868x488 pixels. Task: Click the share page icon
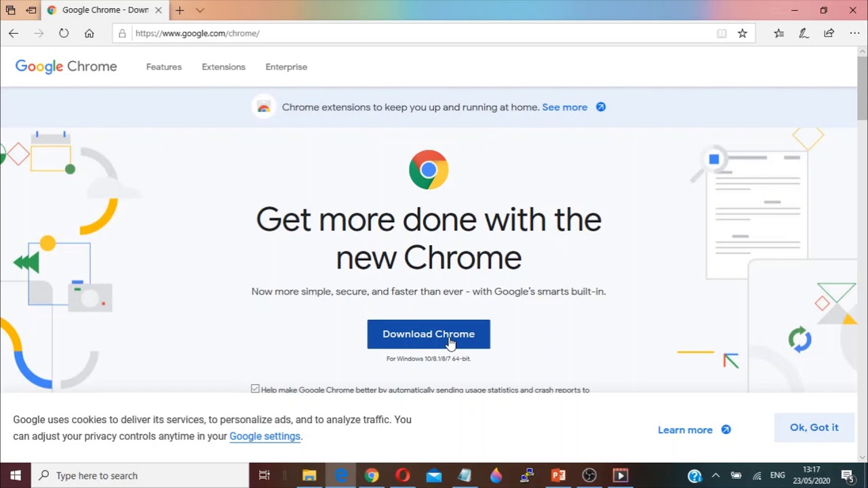(829, 33)
